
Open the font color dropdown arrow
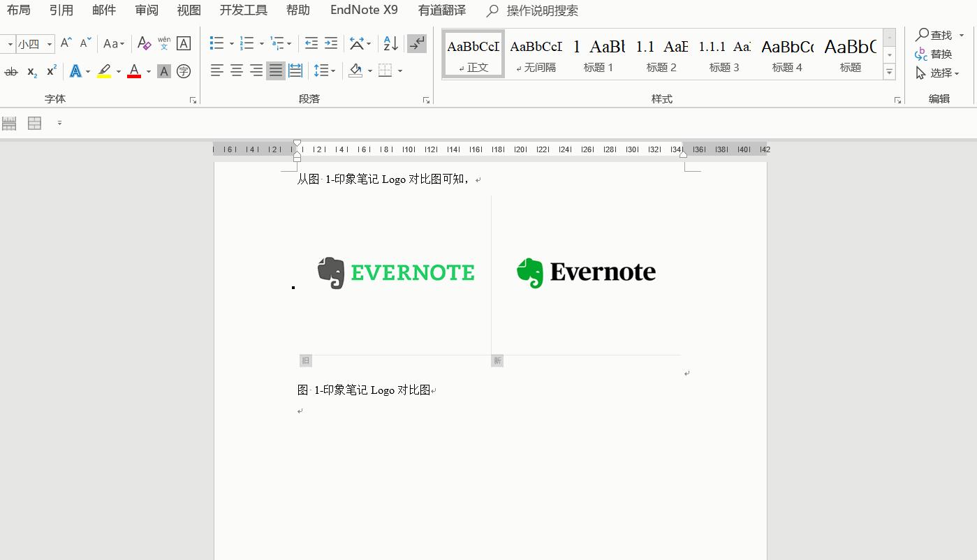(x=147, y=71)
